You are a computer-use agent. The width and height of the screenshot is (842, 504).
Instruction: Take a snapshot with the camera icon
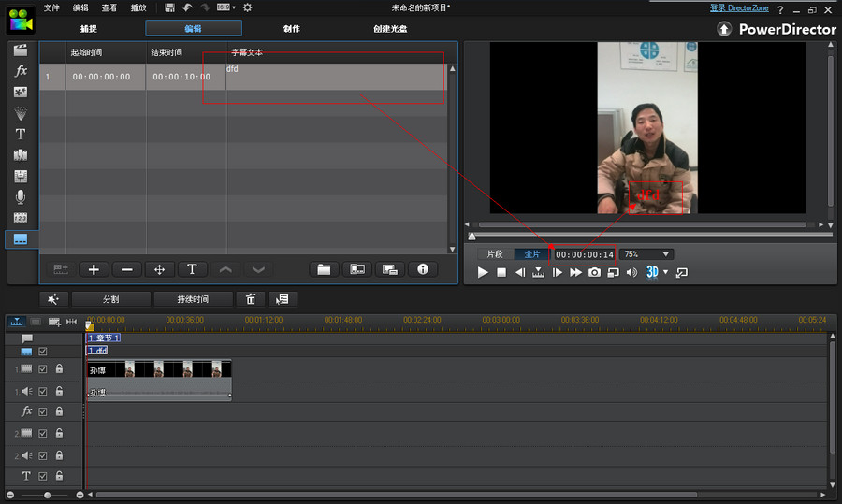(x=594, y=272)
